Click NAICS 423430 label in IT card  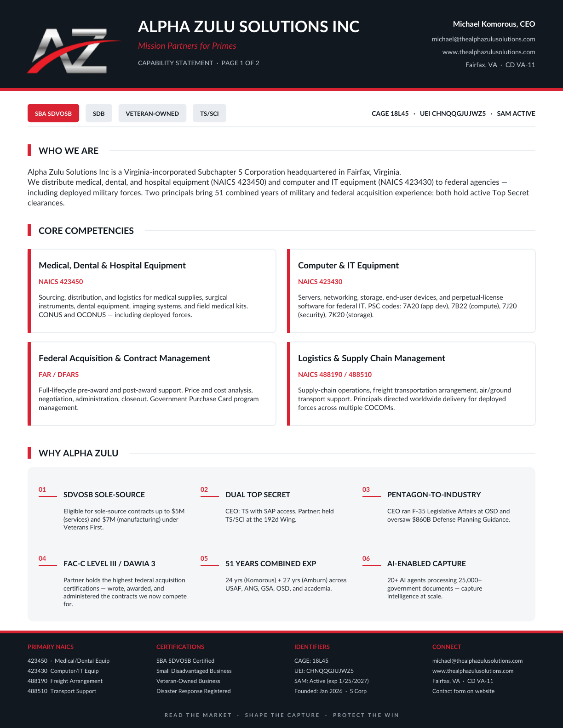click(320, 282)
